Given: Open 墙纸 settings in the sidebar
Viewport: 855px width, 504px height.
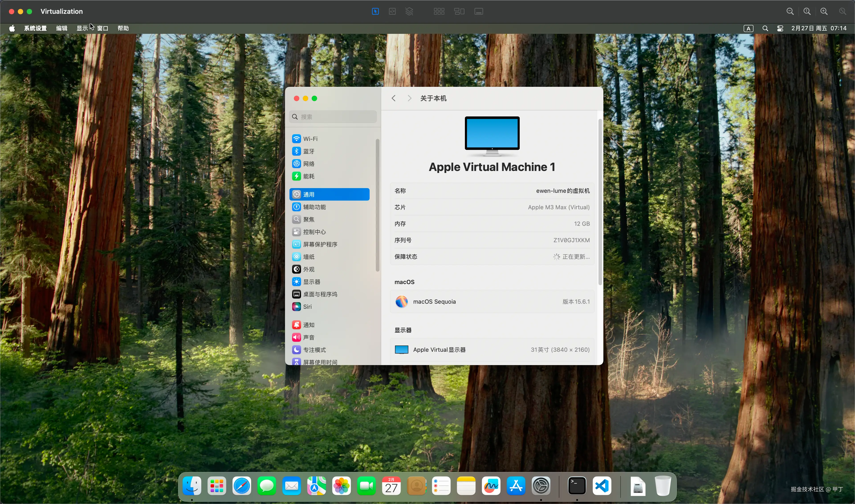Looking at the screenshot, I should pos(308,257).
